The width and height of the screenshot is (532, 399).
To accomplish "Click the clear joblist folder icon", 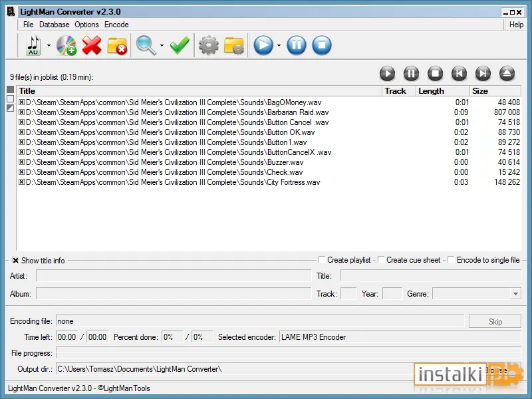I will [117, 45].
